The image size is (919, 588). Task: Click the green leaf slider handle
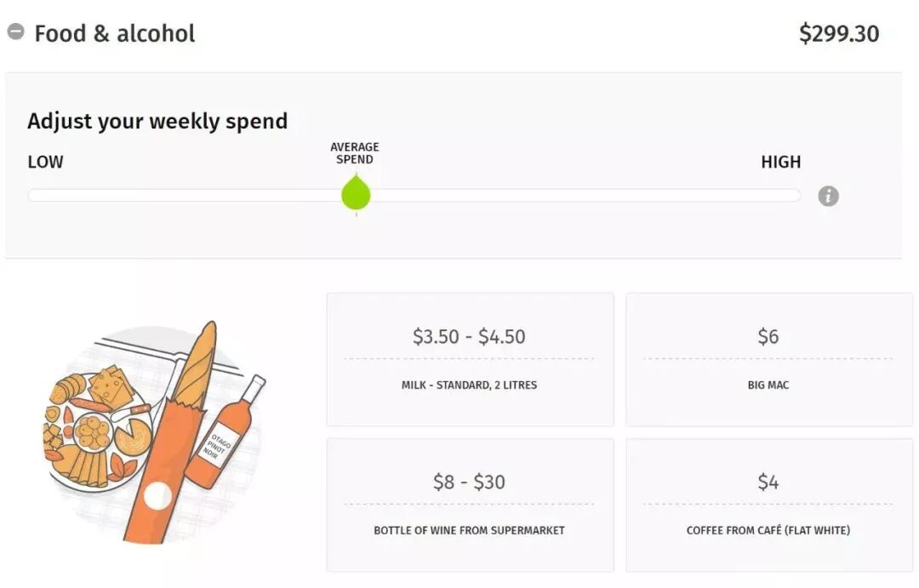coord(356,193)
